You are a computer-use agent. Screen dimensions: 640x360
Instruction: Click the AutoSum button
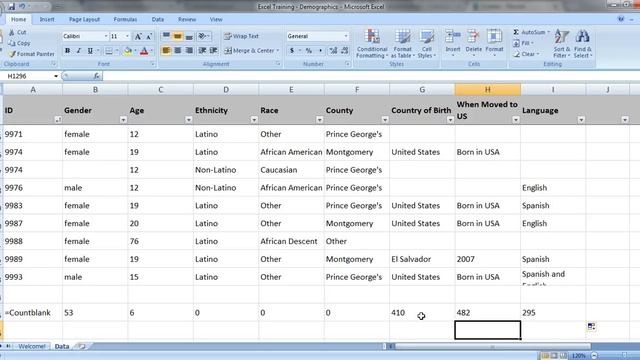tap(531, 32)
